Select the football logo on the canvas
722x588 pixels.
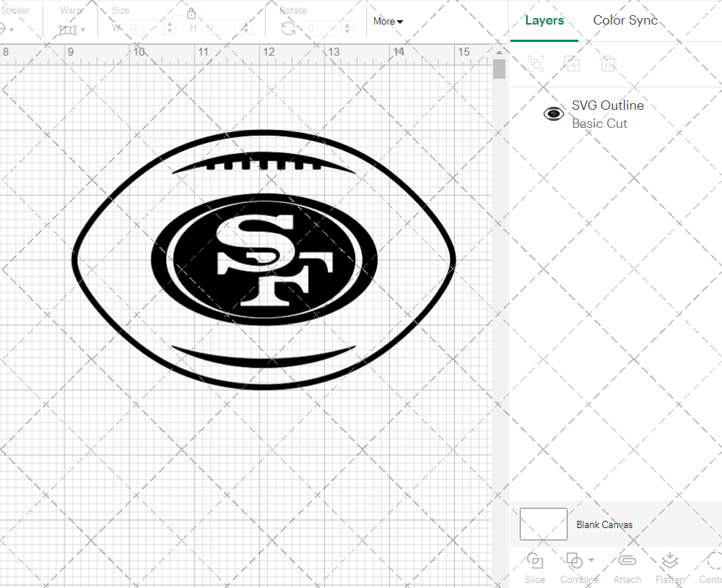tap(264, 260)
